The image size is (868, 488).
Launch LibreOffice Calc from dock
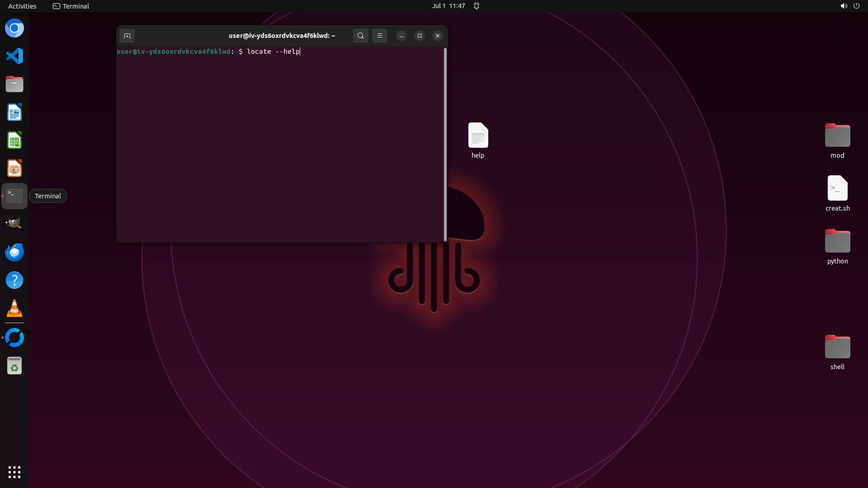(14, 141)
